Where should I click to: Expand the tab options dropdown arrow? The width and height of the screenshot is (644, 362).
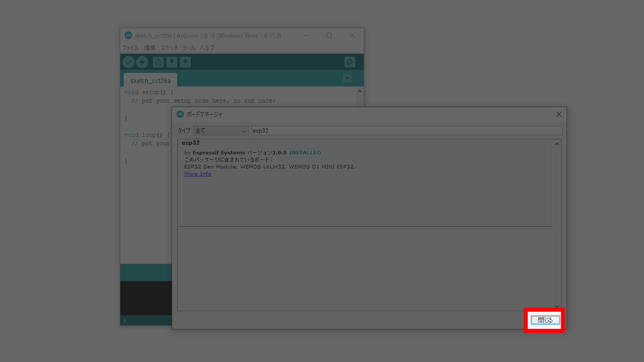point(347,78)
